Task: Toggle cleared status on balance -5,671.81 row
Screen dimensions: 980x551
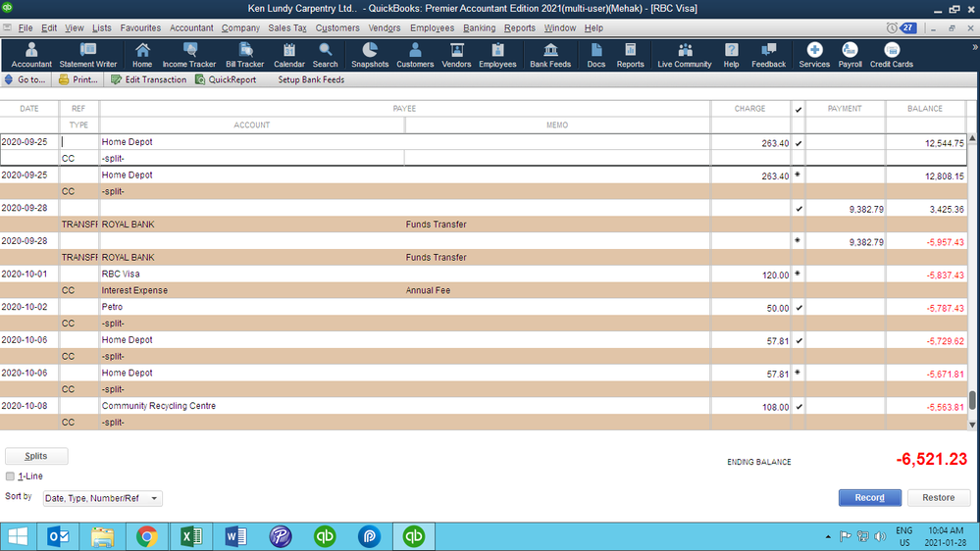Action: (x=799, y=373)
